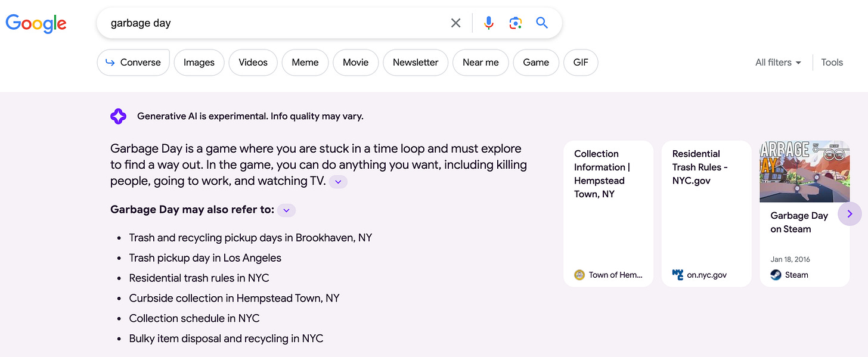Screen dimensions: 868x357
Task: Click the Garbage Day game thumbnail image
Action: tap(804, 172)
